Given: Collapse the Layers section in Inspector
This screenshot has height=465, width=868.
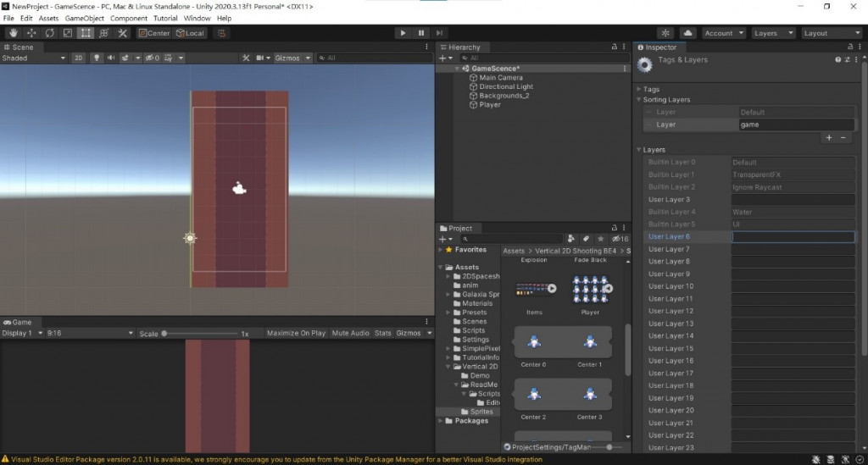Looking at the screenshot, I should click(638, 150).
